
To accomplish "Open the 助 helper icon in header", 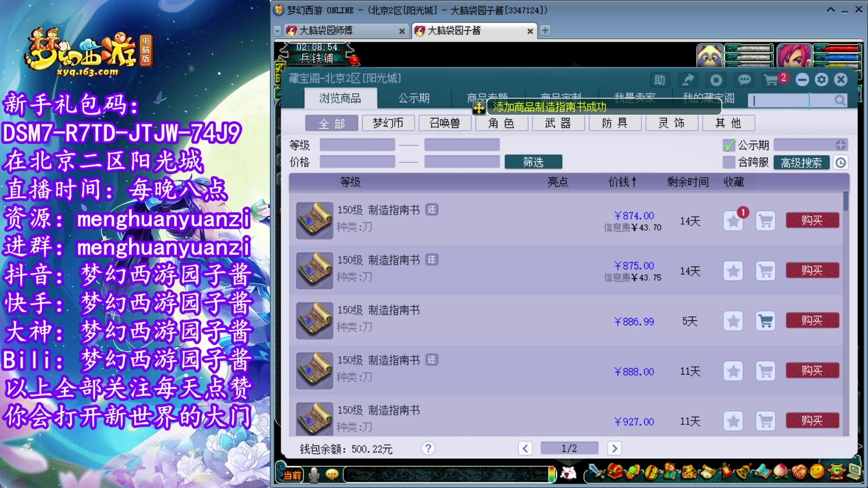I will click(660, 80).
